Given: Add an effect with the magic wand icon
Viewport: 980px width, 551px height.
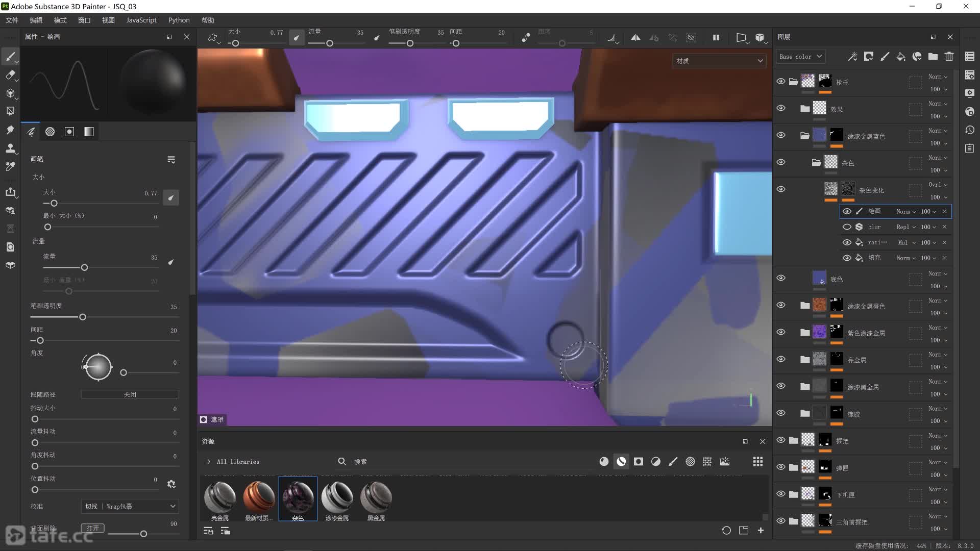Looking at the screenshot, I should coord(852,56).
